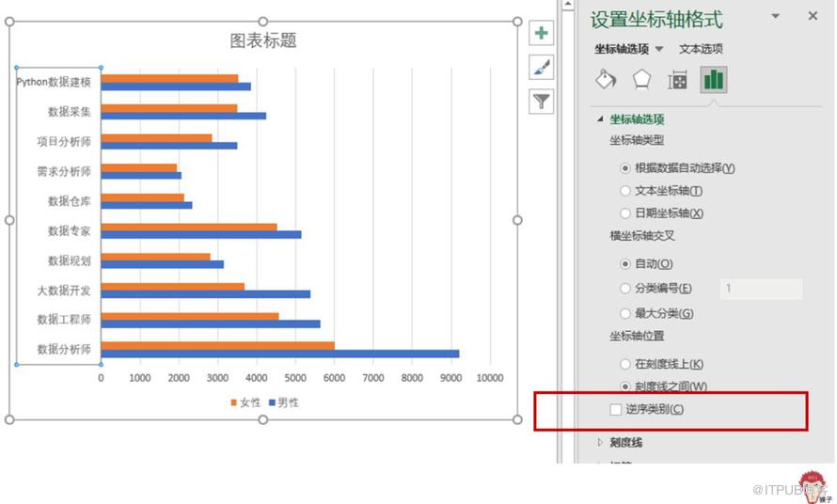Switch to the 文本选项 tab
The height and width of the screenshot is (504, 837).
701,49
